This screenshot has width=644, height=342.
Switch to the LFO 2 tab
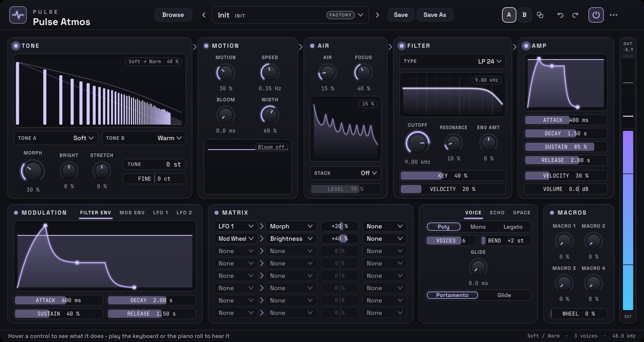(184, 213)
